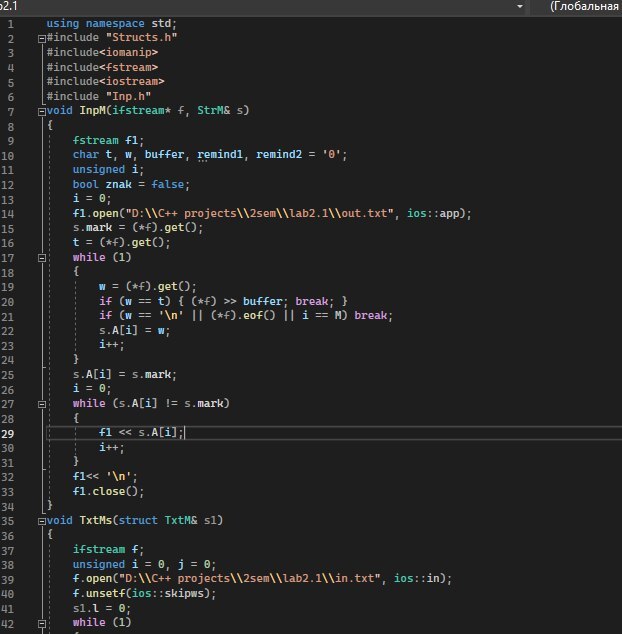The image size is (622, 634).
Task: Click the out.txt path string
Action: click(260, 213)
